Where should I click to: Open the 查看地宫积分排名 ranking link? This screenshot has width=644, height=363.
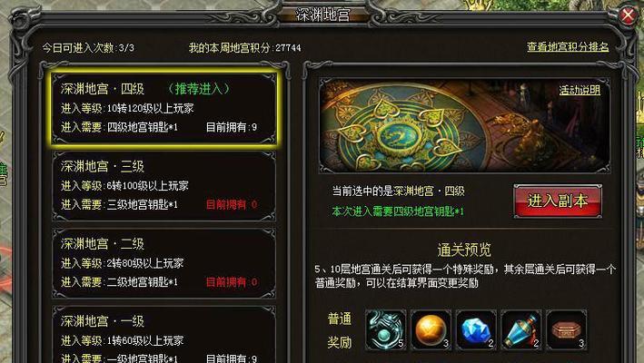tap(568, 47)
